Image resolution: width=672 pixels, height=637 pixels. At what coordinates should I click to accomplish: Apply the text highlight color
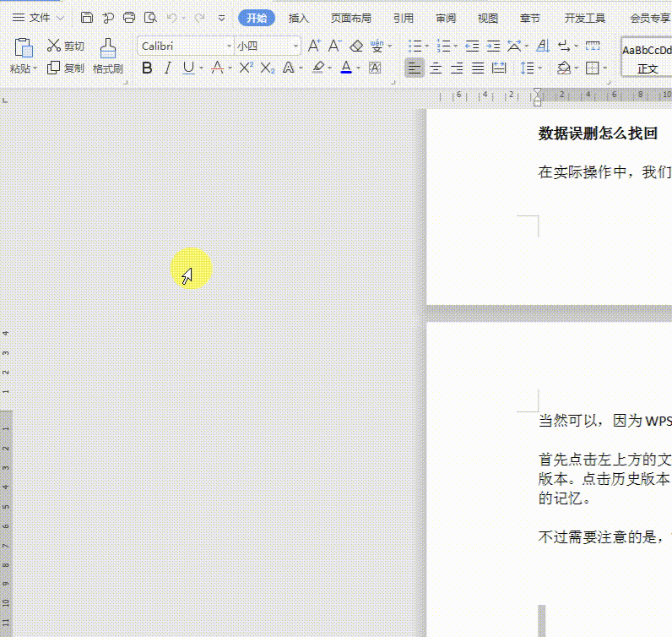point(318,68)
